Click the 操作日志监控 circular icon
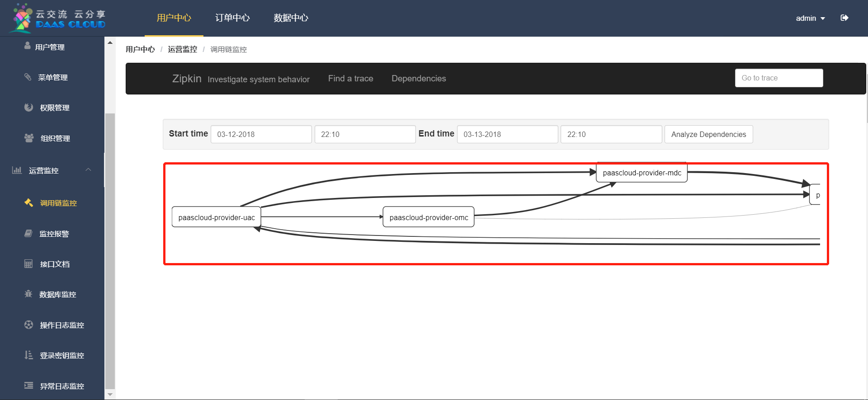Viewport: 868px width, 400px height. tap(28, 325)
